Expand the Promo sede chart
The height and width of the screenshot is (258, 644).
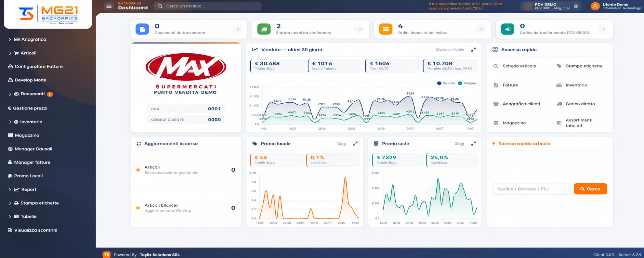click(x=474, y=144)
